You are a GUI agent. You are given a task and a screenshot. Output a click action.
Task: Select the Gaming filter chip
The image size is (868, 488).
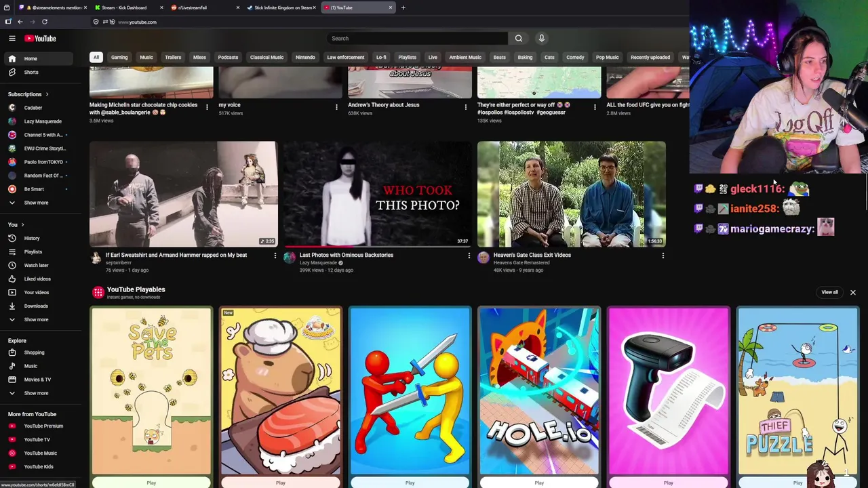click(x=119, y=58)
